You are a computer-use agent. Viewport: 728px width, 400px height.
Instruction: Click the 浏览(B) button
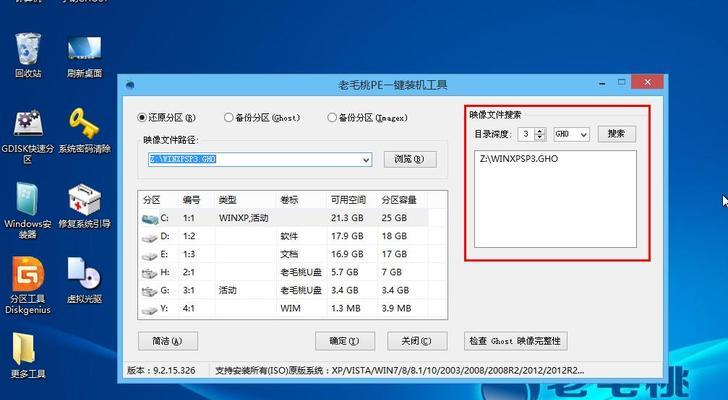[x=410, y=159]
